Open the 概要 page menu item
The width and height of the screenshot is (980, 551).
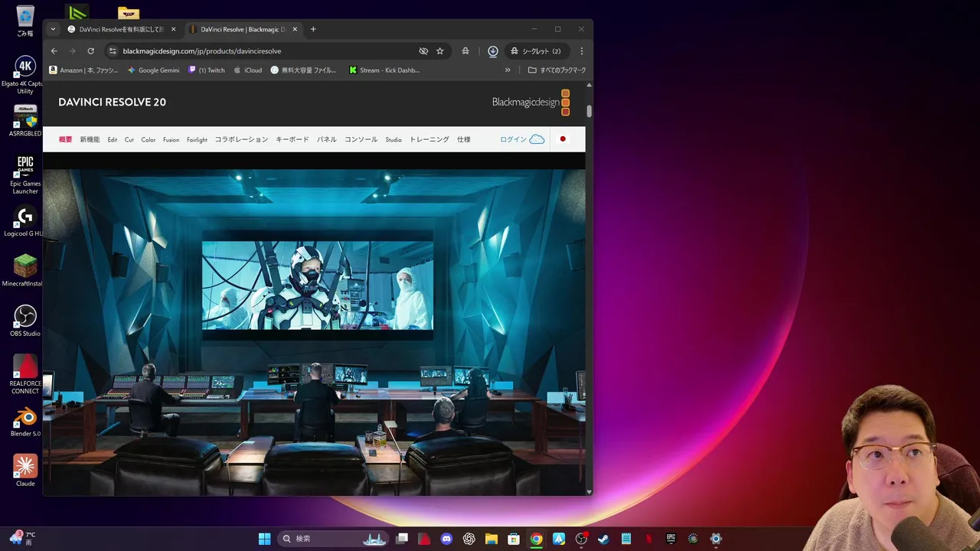66,139
